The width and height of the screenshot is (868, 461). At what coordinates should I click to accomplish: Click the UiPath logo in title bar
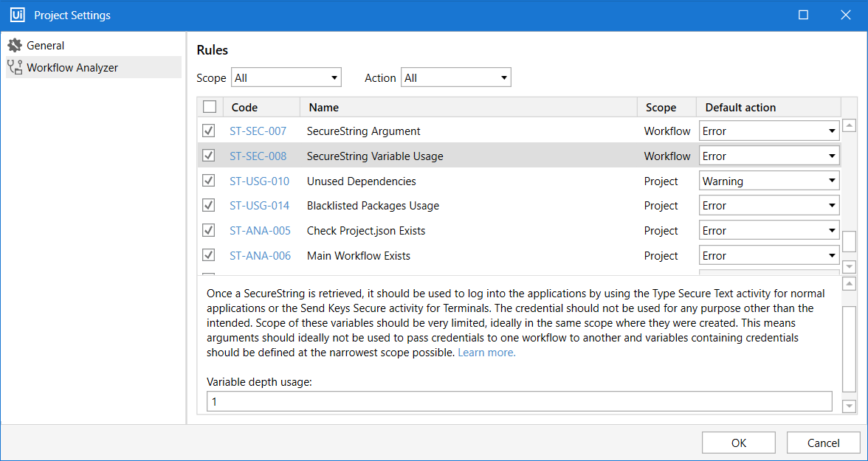[x=18, y=15]
